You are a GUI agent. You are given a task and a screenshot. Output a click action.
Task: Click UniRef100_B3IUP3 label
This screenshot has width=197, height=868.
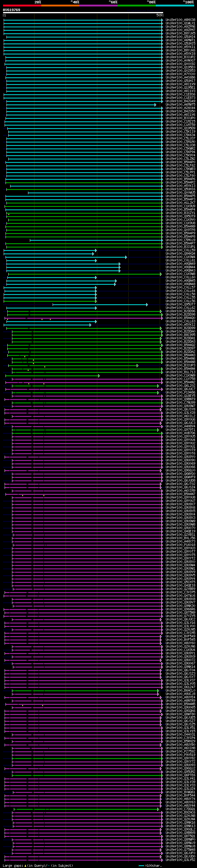point(180,365)
